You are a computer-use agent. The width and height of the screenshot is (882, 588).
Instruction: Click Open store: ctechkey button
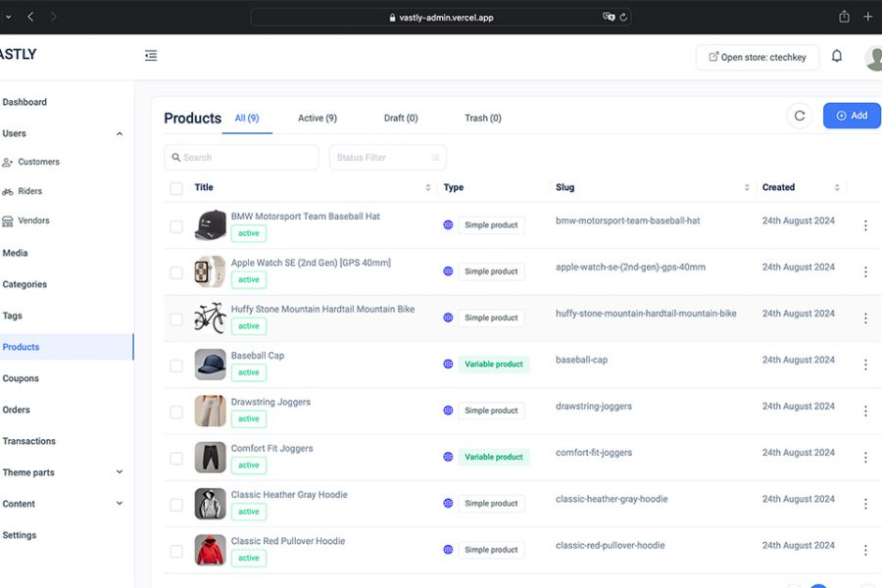[x=757, y=57]
